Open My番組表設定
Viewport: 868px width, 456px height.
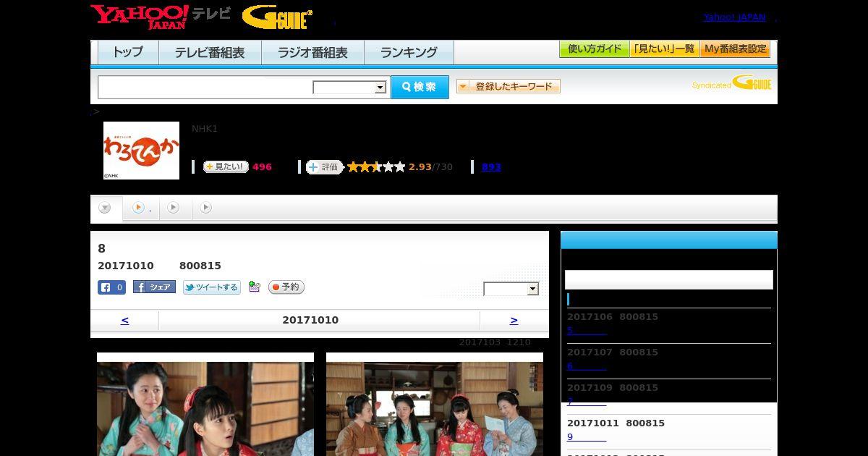click(735, 49)
